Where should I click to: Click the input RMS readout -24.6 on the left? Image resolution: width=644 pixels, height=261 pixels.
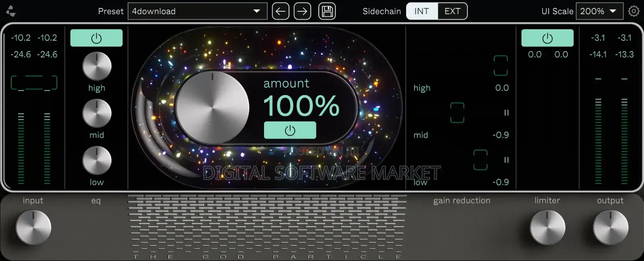(21, 54)
